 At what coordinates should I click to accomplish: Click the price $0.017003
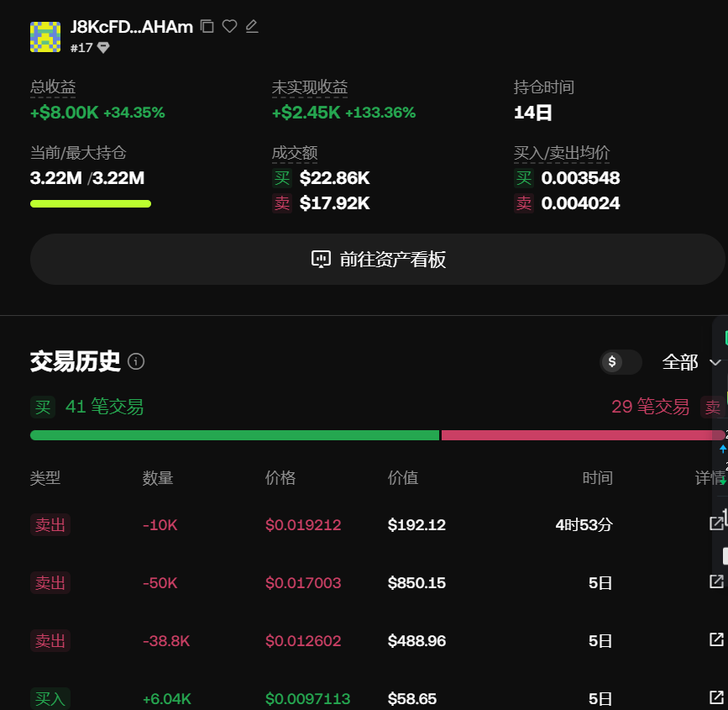(x=303, y=582)
